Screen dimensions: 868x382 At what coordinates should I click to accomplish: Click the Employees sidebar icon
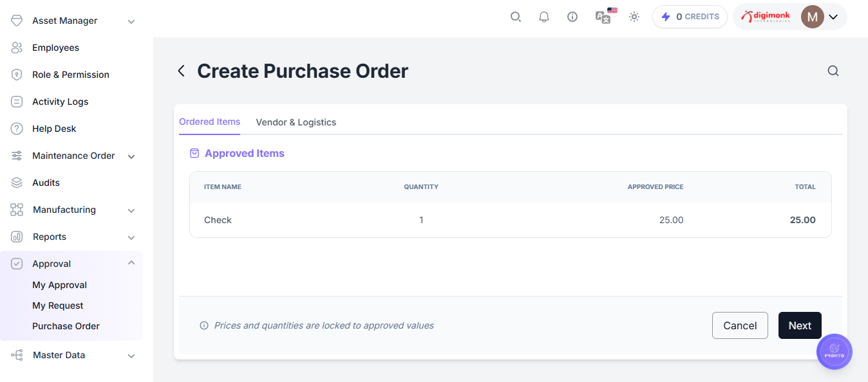tap(17, 48)
